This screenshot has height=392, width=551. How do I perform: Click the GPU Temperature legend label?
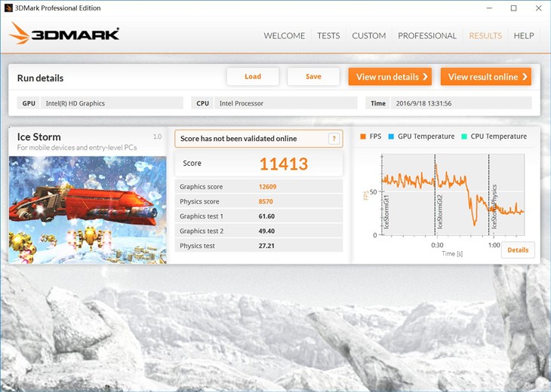pos(426,136)
